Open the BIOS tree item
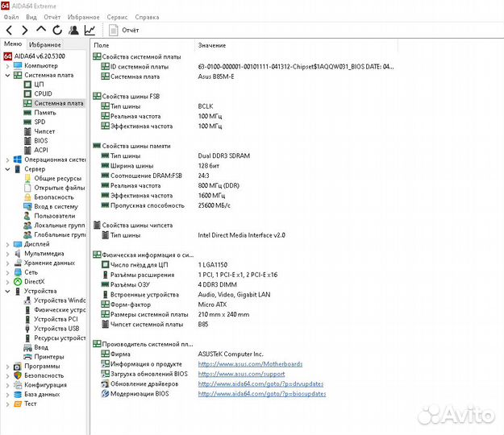This screenshot has height=435, width=504. [x=41, y=141]
